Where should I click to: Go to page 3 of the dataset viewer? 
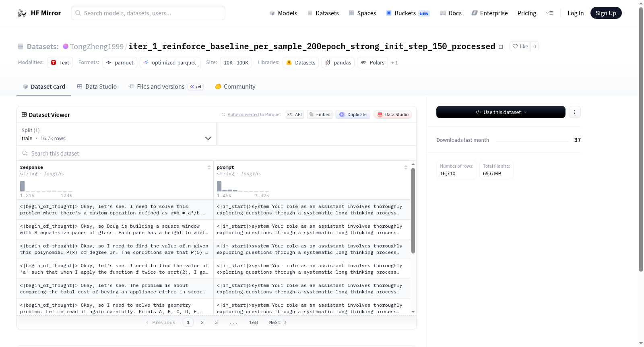coord(217,322)
